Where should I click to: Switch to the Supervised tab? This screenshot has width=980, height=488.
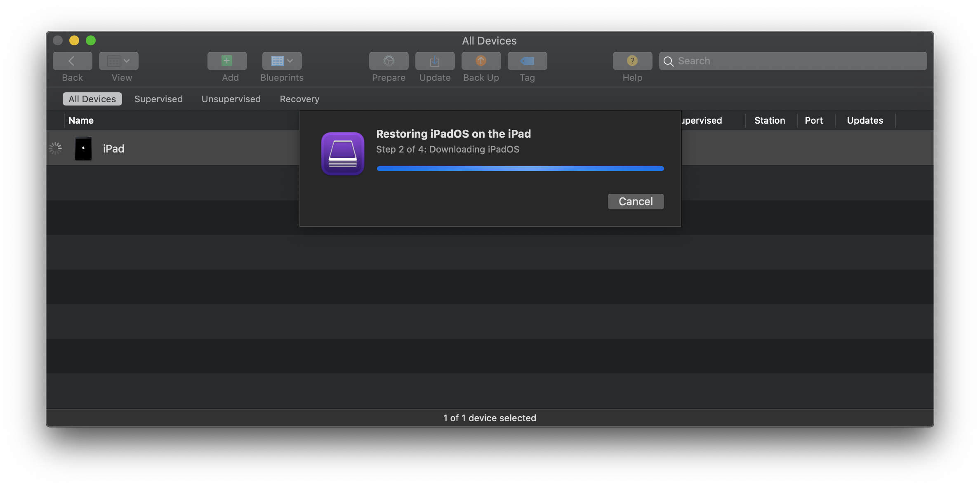158,99
